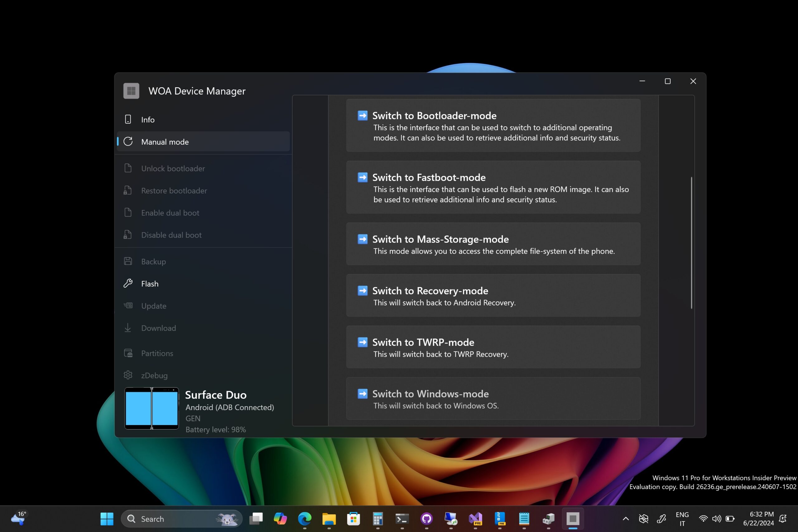The image size is (798, 532).
Task: Click the Windows-mode blue arrow icon
Action: tap(362, 394)
